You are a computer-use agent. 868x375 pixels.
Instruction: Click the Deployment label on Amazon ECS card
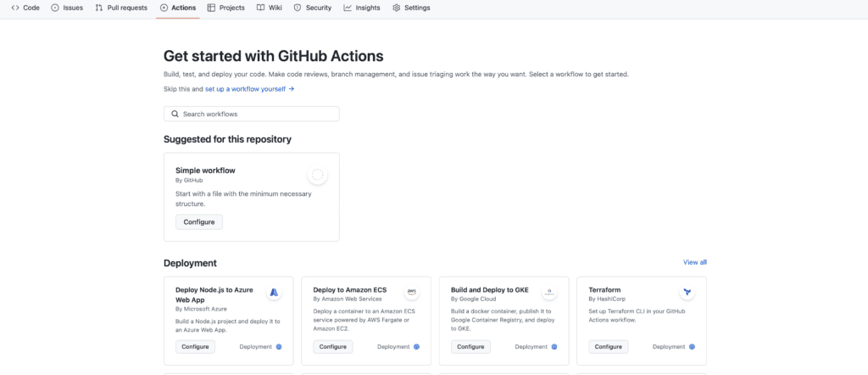click(393, 347)
